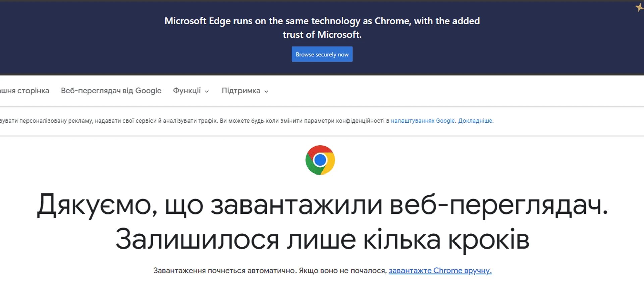
Task: Click the Chrome logo icon
Action: 320,160
